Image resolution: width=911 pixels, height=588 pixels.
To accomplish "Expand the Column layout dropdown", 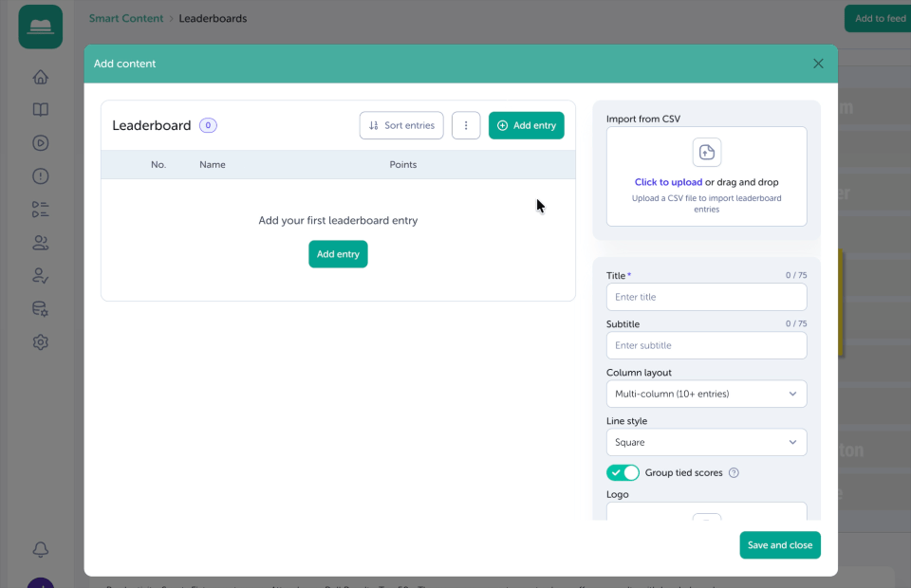I will [x=706, y=394].
